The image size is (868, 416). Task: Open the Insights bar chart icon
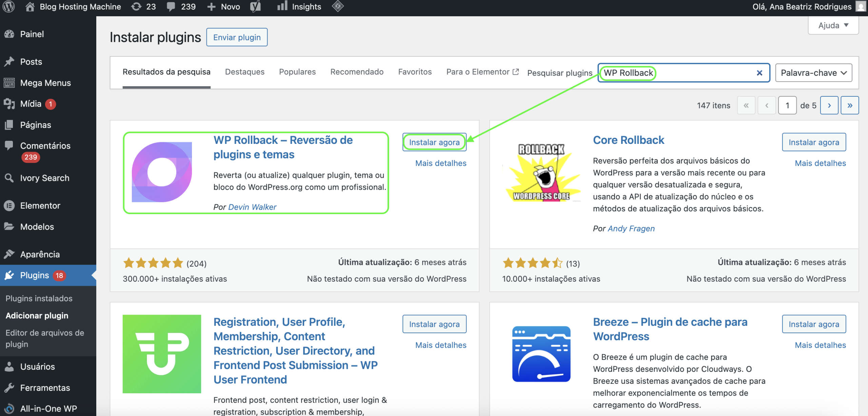click(282, 6)
